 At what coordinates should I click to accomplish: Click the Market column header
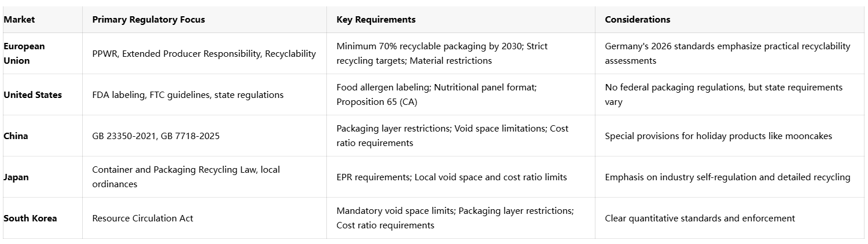point(19,20)
